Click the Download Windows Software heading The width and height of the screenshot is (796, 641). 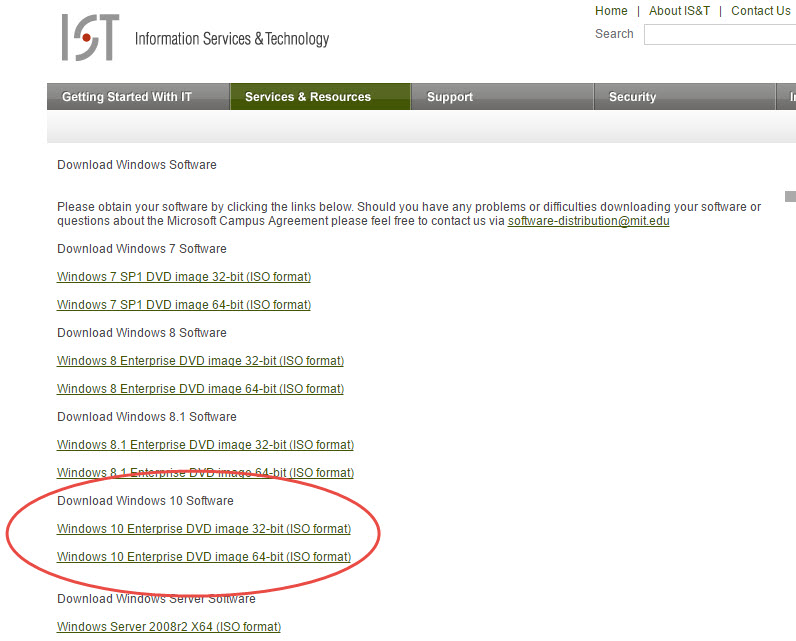pyautogui.click(x=137, y=164)
